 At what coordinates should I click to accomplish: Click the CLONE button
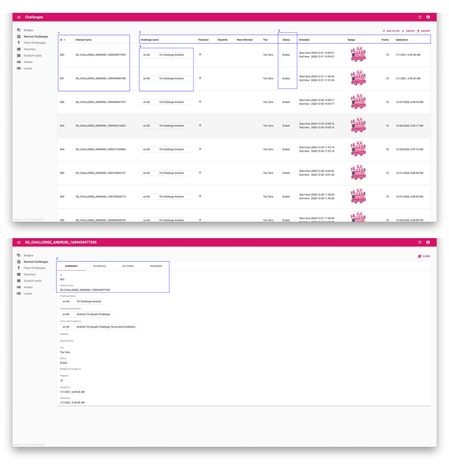[424, 256]
